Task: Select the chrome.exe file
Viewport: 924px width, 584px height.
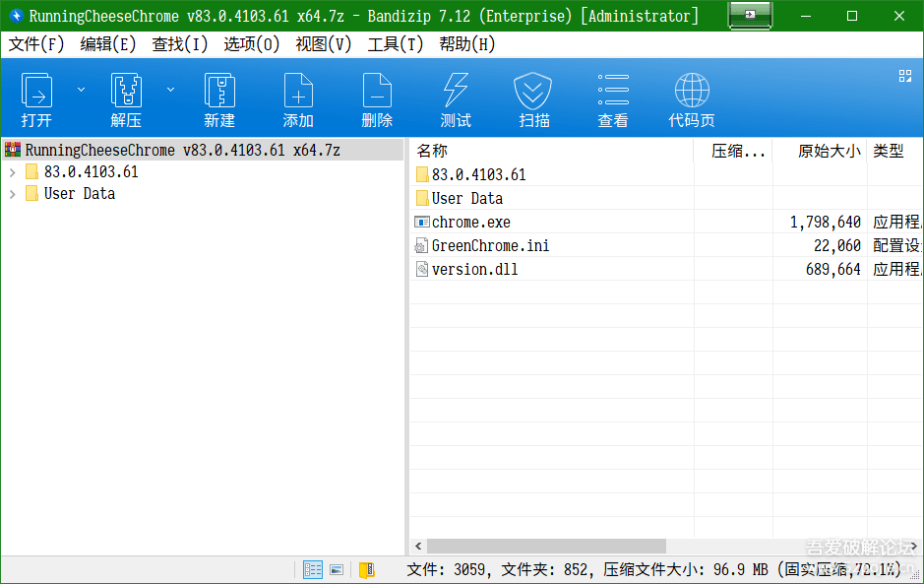Action: click(x=470, y=222)
